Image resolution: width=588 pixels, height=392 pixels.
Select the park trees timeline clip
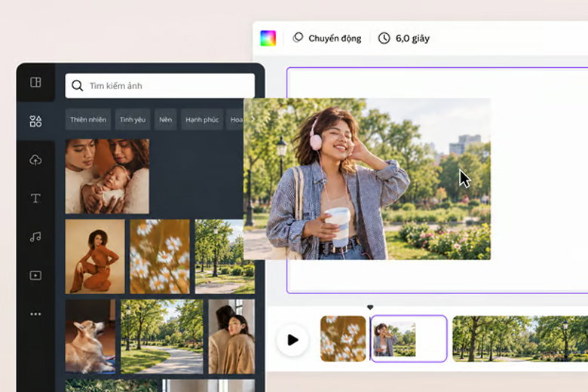click(520, 338)
